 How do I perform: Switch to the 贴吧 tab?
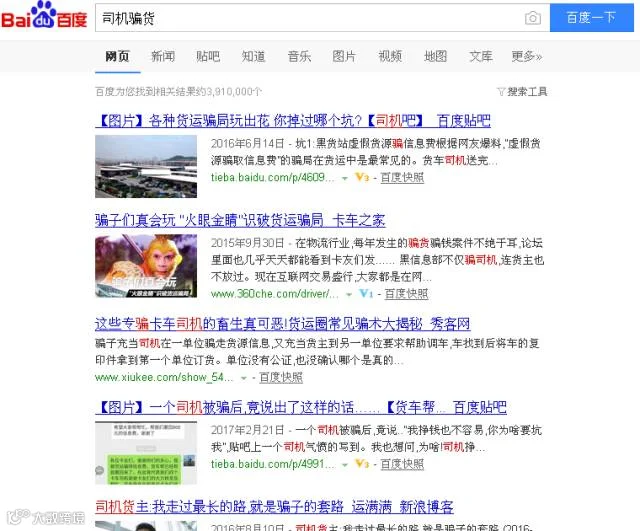[208, 56]
